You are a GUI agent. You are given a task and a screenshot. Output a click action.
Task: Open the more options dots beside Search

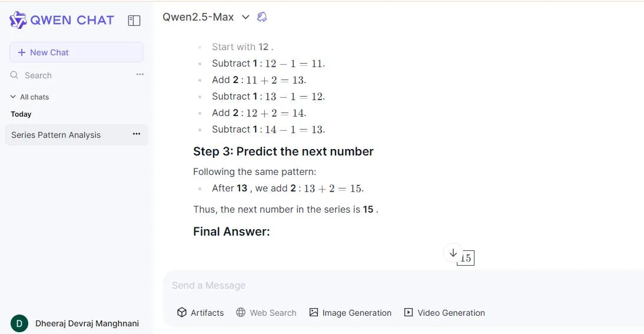point(140,74)
